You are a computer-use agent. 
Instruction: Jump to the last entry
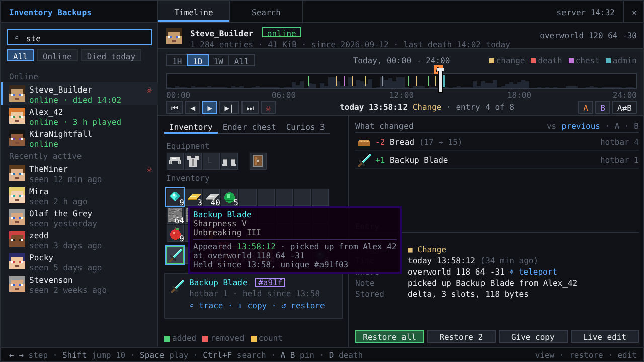tap(250, 107)
